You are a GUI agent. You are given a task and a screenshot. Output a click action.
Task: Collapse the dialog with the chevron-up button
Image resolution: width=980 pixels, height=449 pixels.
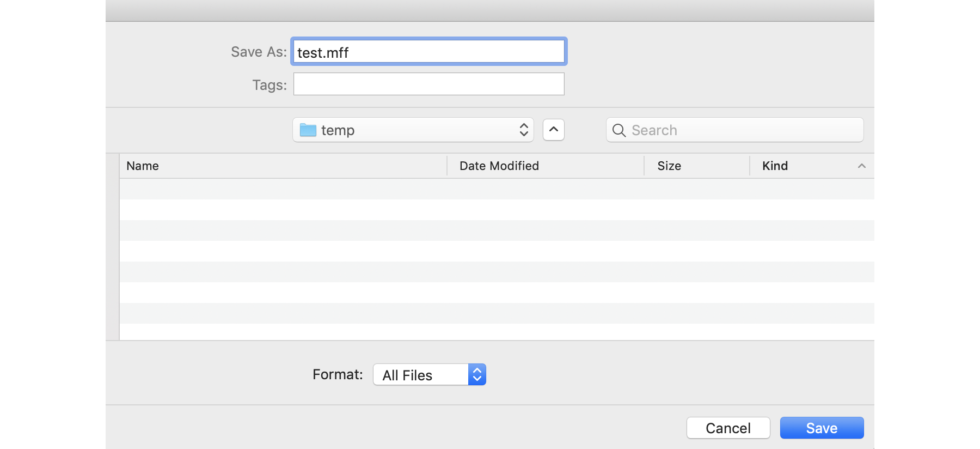click(553, 130)
